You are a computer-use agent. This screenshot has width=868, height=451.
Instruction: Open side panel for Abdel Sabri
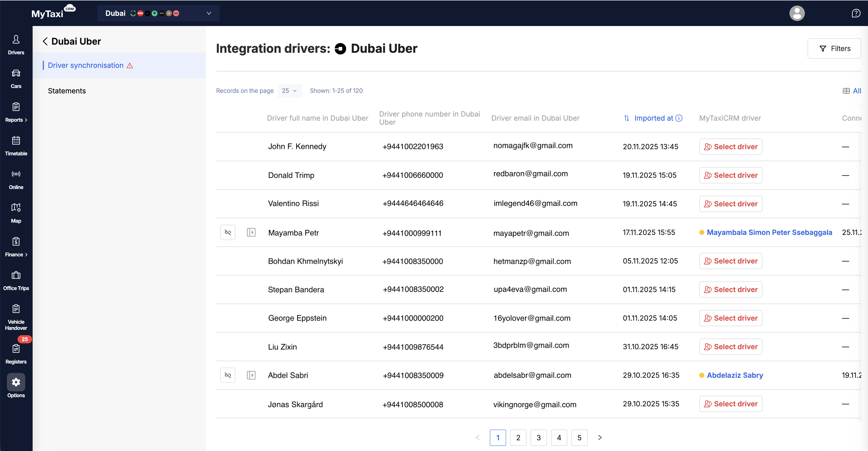(x=251, y=375)
